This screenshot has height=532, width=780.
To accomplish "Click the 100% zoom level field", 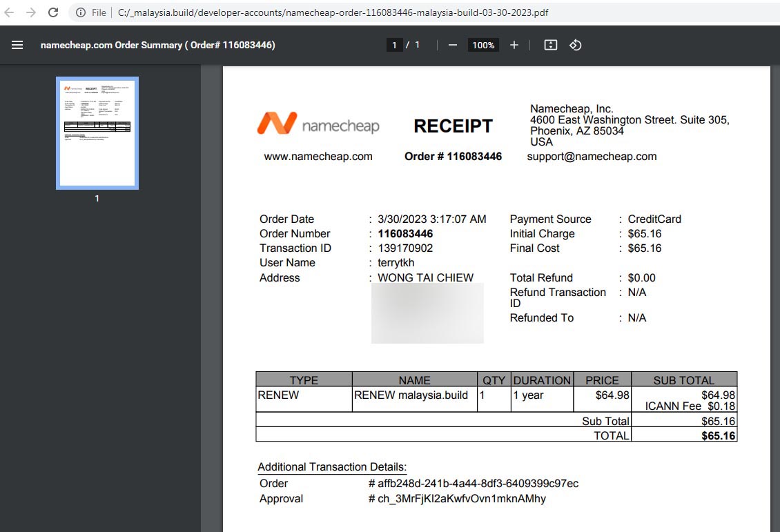I will coord(483,46).
